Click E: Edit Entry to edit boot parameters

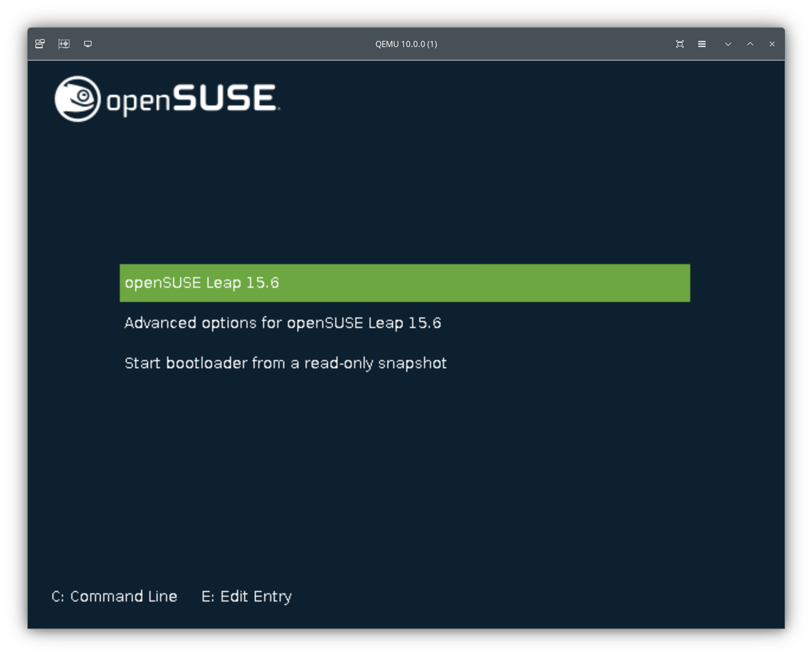[247, 596]
